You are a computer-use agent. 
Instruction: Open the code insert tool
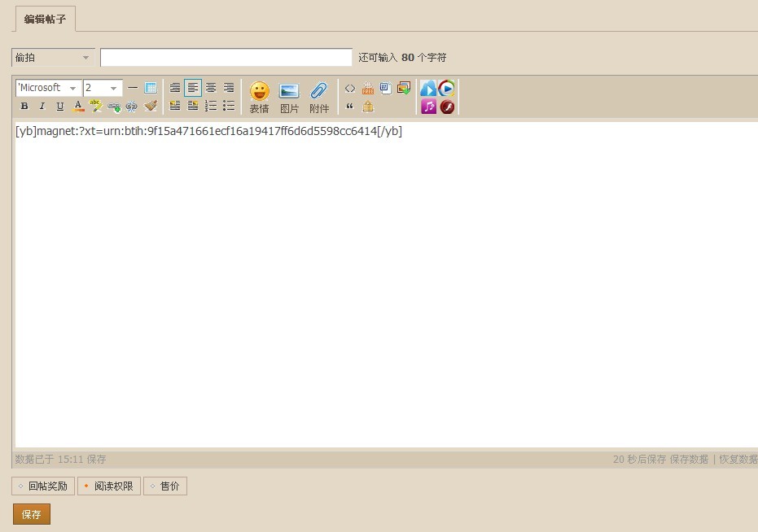tap(349, 88)
